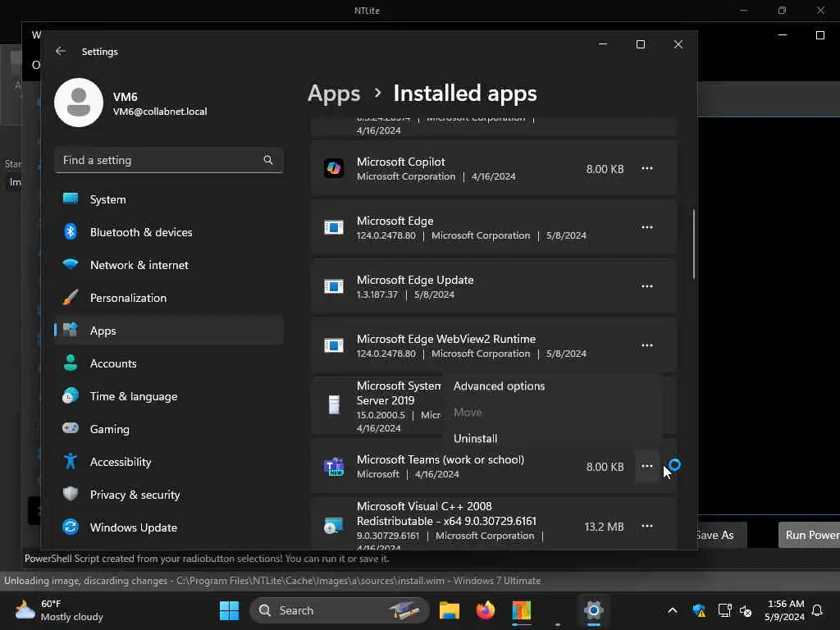
Task: Select the Apps category in sidebar
Action: (x=169, y=331)
